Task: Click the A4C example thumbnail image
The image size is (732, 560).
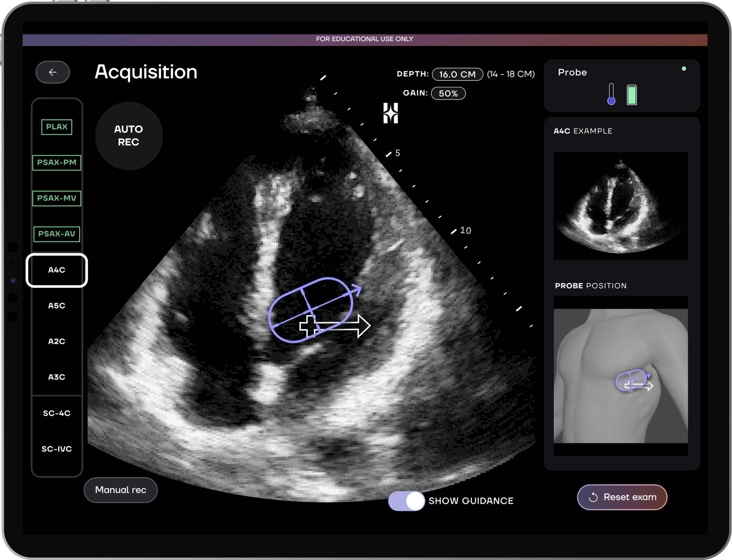Action: pyautogui.click(x=621, y=206)
